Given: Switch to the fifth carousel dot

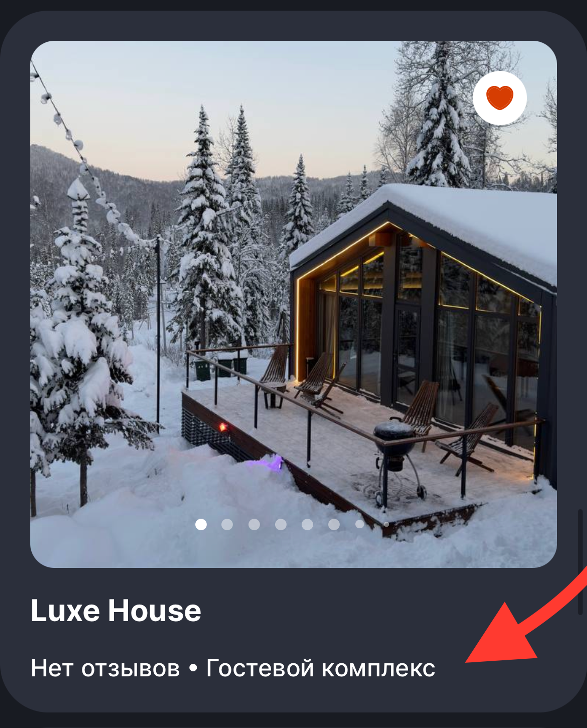Looking at the screenshot, I should [307, 524].
